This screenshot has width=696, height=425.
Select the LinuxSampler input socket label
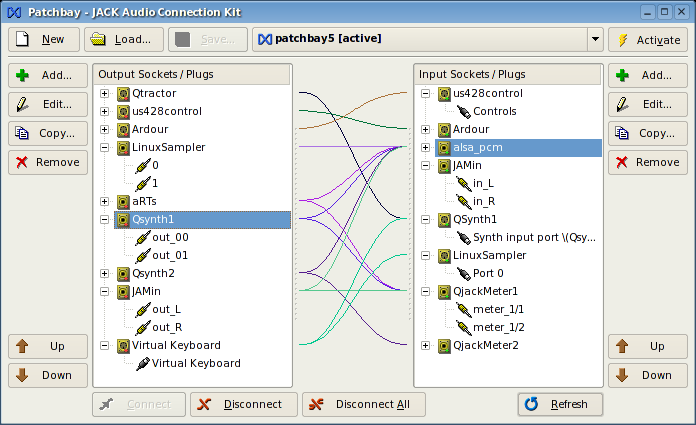[490, 256]
